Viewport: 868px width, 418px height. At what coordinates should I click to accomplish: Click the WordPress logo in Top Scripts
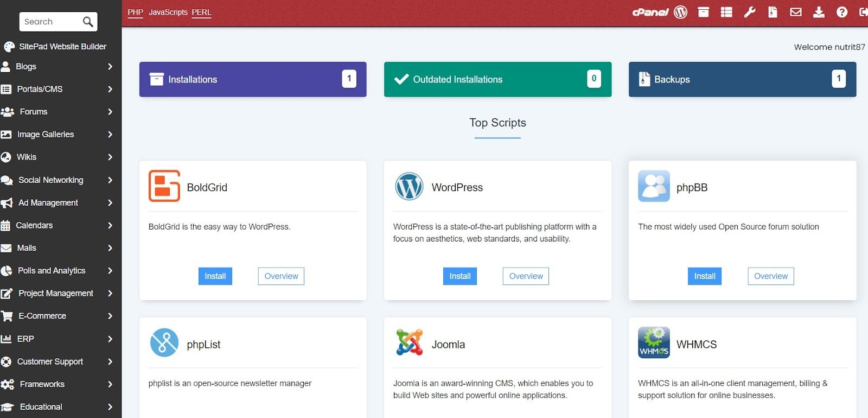pyautogui.click(x=409, y=186)
